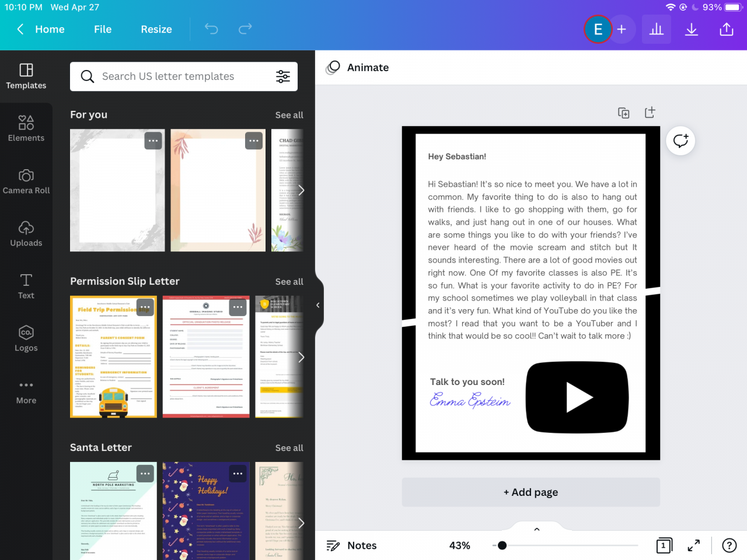Expand the page thumbnails drawer

tap(537, 529)
